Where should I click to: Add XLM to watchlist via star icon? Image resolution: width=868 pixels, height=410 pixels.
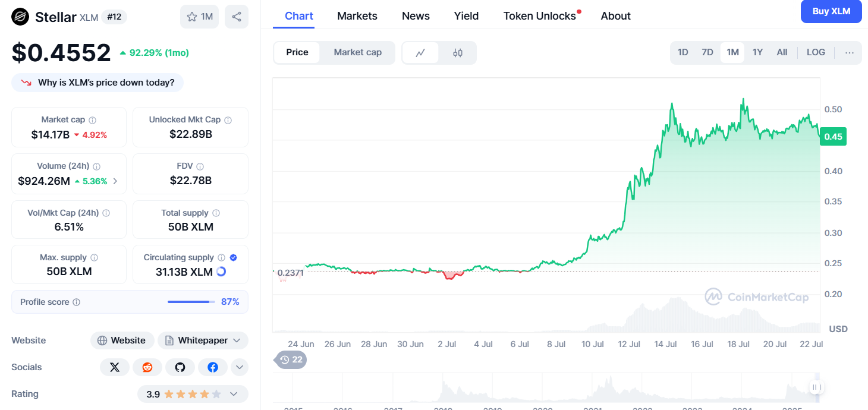point(199,17)
